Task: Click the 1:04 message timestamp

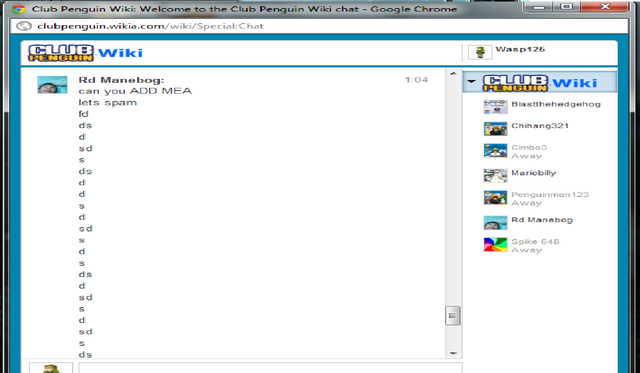Action: [416, 80]
